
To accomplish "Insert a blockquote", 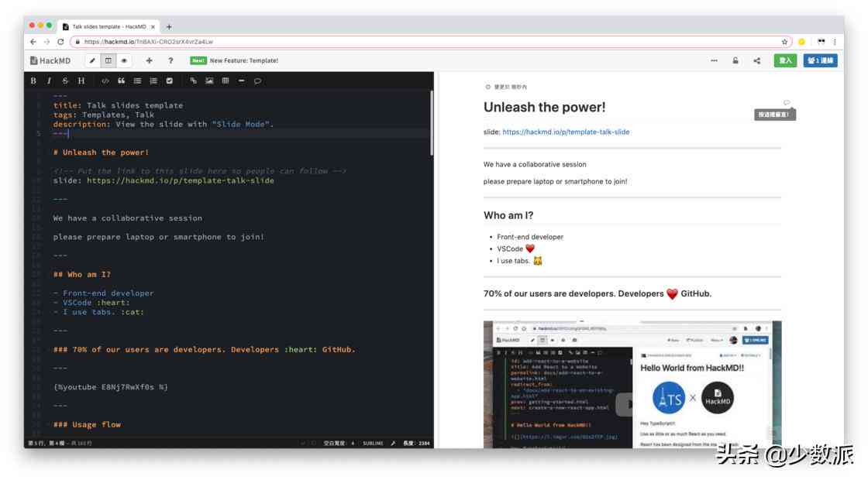I will pyautogui.click(x=121, y=81).
